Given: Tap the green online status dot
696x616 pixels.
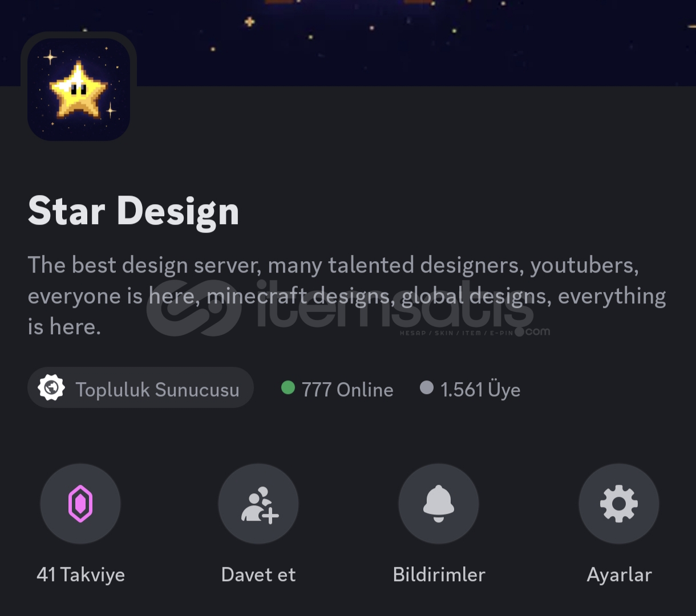Looking at the screenshot, I should tap(288, 388).
